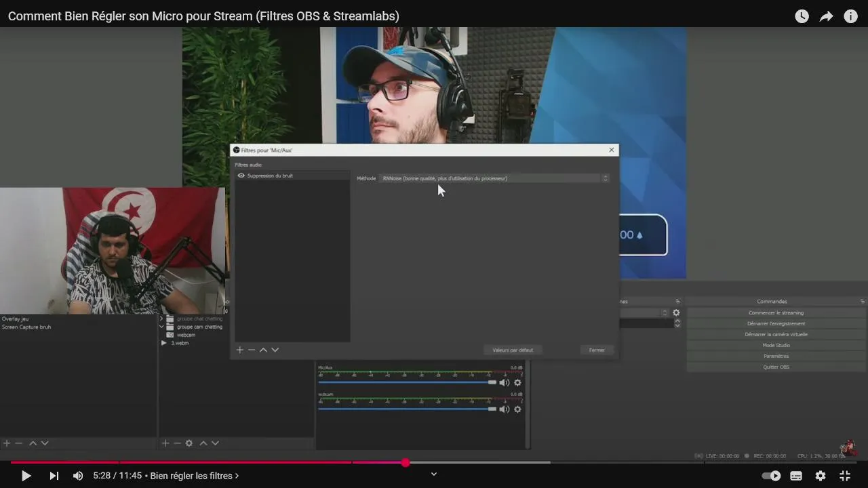
Task: Open the YouTube player settings gear
Action: click(821, 476)
